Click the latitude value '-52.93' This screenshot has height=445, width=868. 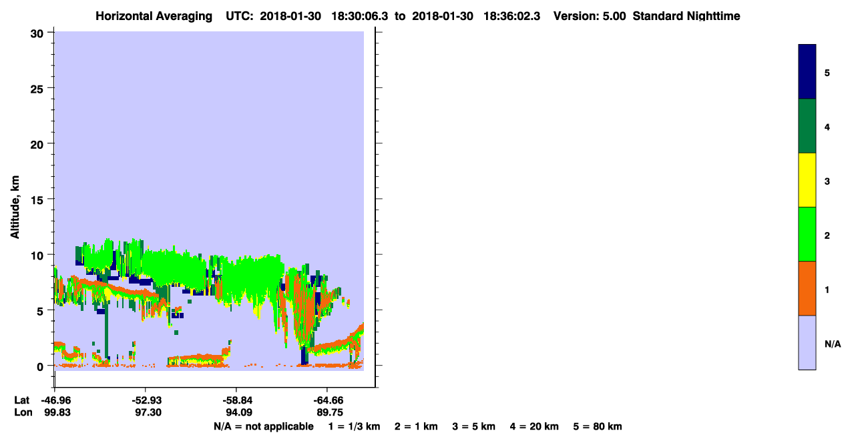(145, 400)
